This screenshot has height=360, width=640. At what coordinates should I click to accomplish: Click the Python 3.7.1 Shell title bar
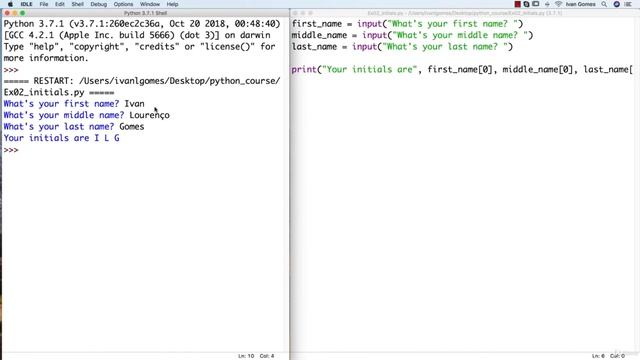[145, 13]
